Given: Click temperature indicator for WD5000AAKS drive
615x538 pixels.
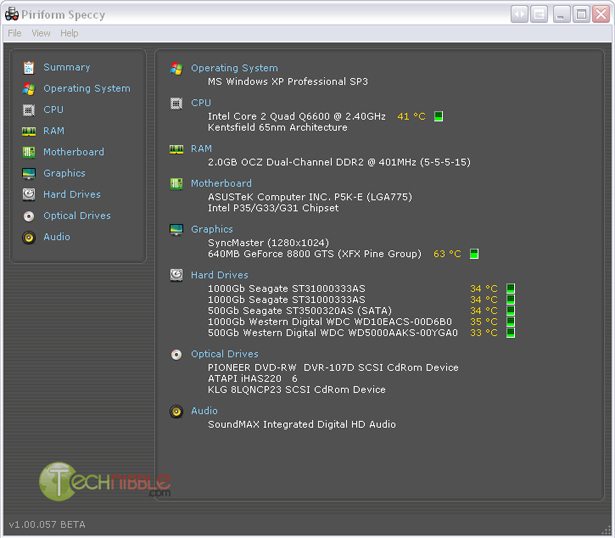Looking at the screenshot, I should [510, 333].
